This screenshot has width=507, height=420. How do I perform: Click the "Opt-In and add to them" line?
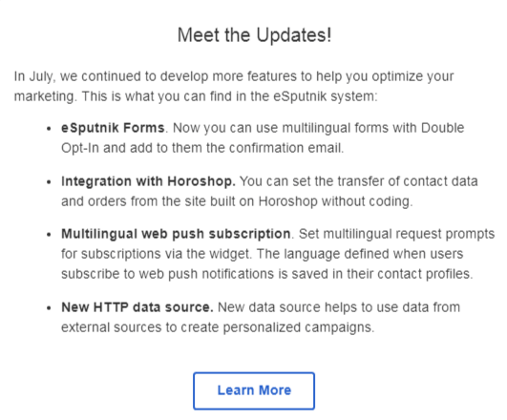pos(202,148)
